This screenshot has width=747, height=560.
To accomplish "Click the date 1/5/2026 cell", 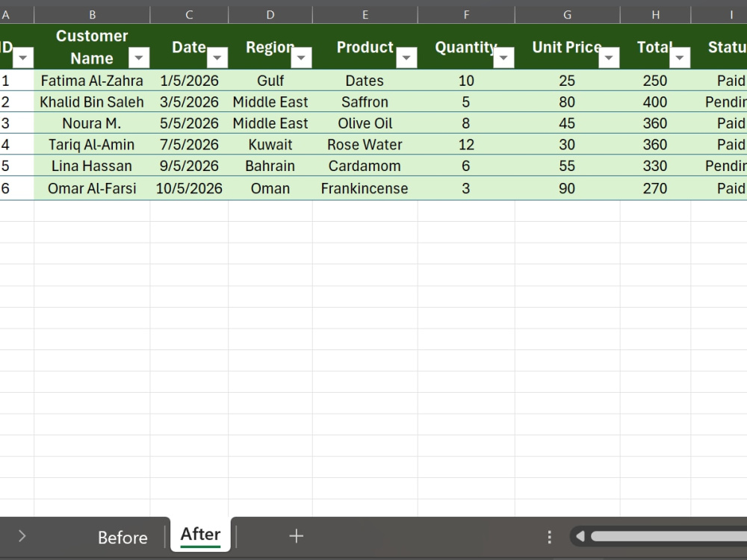I will click(189, 81).
